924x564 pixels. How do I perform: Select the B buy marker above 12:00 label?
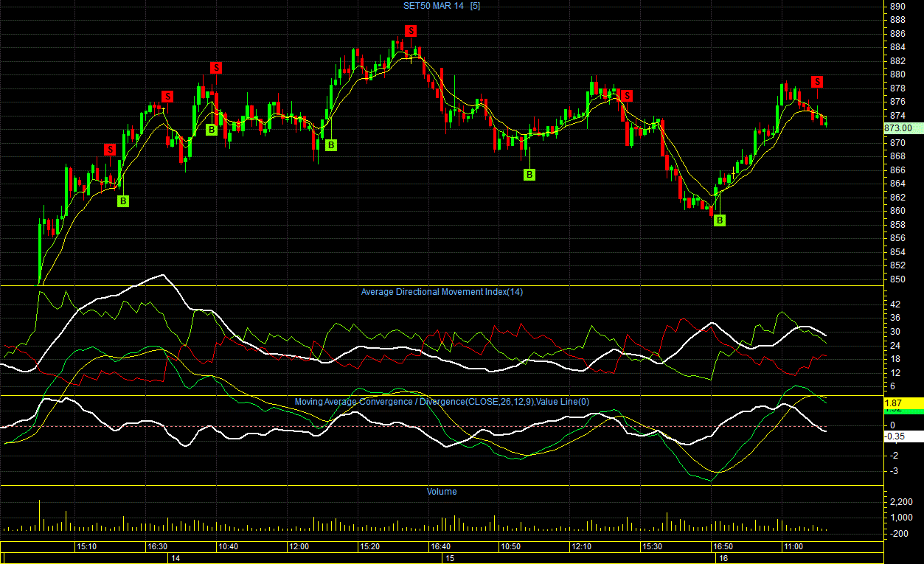coord(331,145)
